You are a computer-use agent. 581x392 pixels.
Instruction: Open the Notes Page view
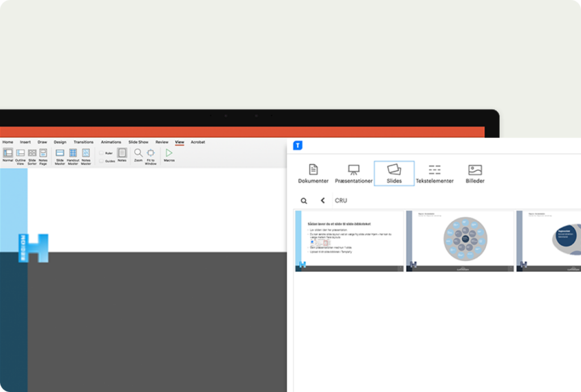pyautogui.click(x=43, y=153)
